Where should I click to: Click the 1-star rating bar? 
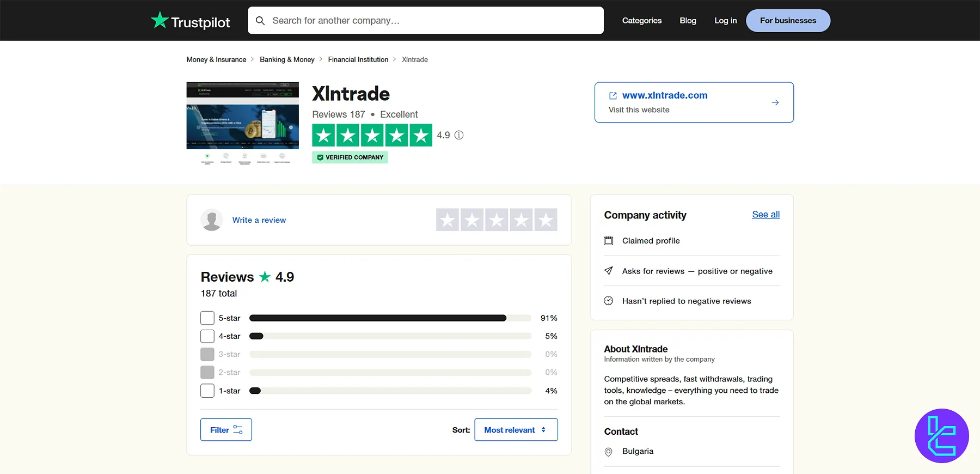(x=390, y=391)
